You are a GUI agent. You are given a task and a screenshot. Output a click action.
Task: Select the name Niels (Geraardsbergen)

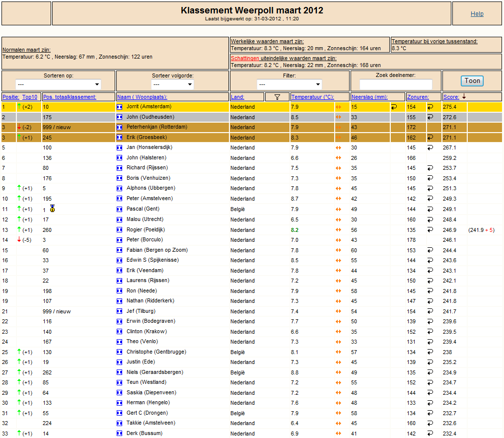(x=155, y=372)
